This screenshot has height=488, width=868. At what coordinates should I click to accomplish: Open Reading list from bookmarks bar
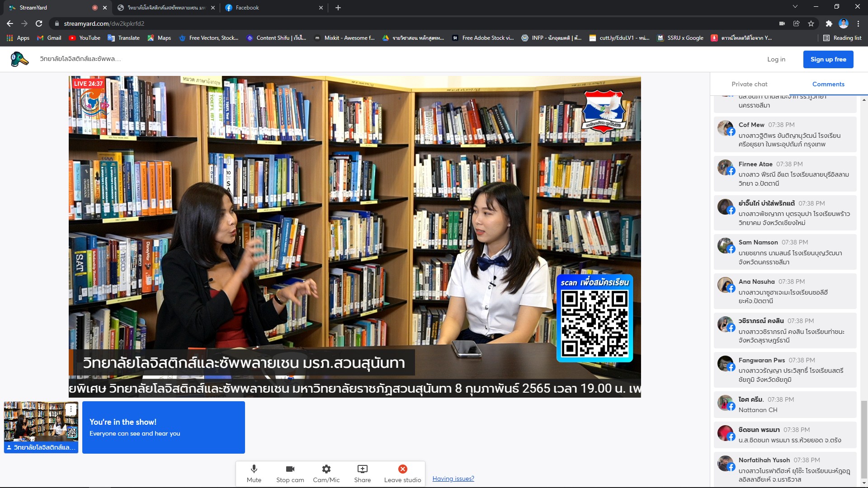(x=842, y=38)
